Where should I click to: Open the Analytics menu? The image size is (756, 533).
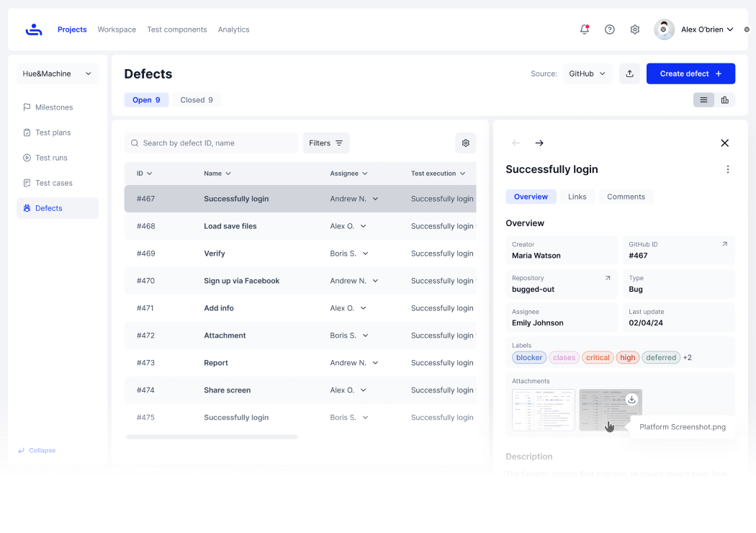233,30
